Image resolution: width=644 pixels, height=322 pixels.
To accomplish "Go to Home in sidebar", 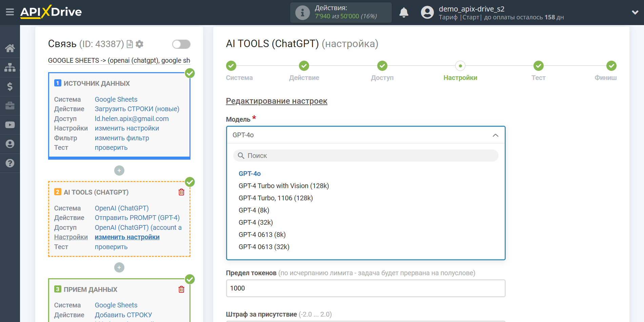I will pos(10,48).
